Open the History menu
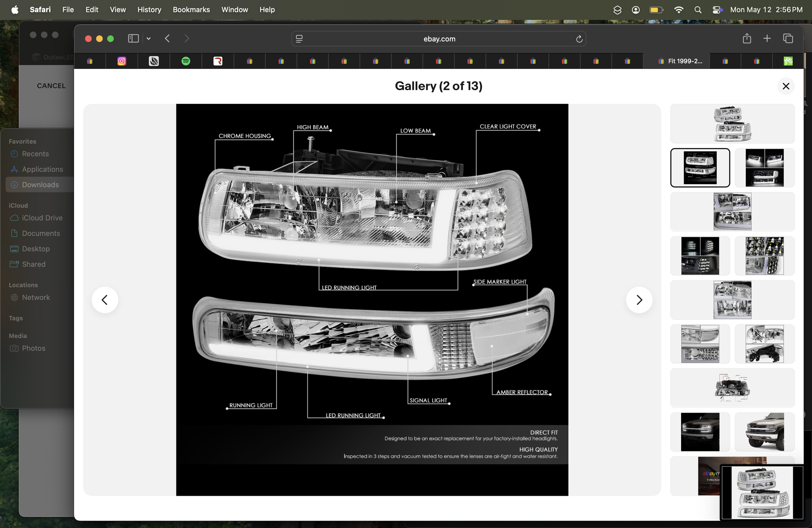This screenshot has height=528, width=812. [149, 9]
